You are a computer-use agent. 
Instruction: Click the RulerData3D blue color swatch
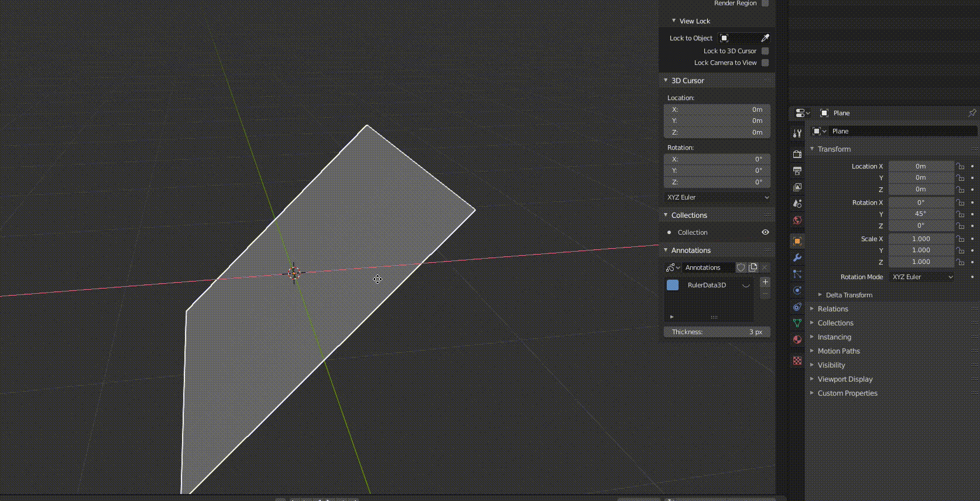[x=673, y=285]
